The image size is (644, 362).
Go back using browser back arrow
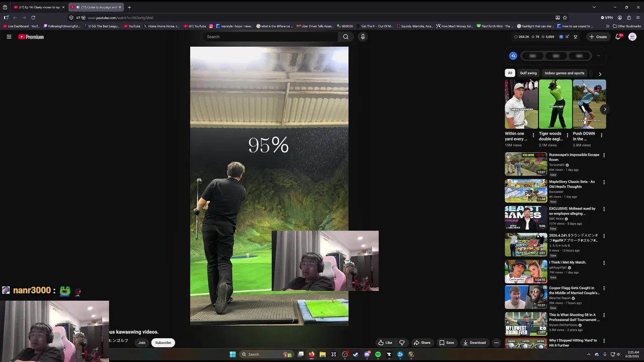[15, 18]
